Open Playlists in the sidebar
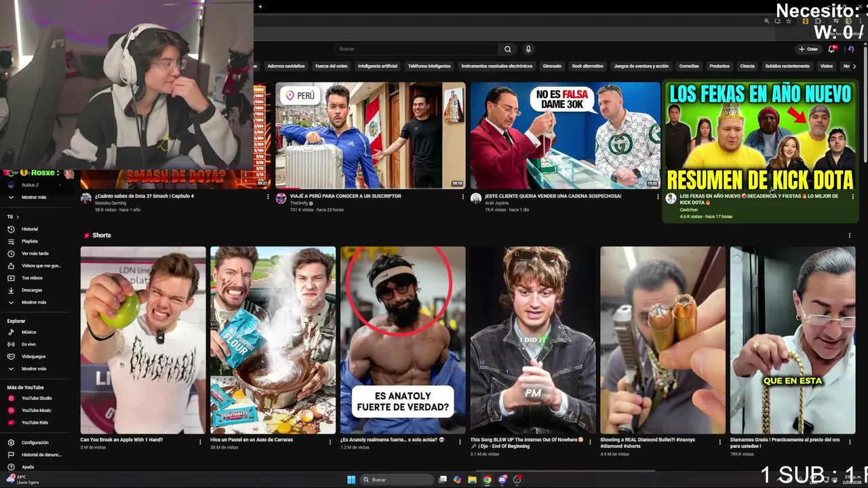868x488 pixels. point(30,241)
